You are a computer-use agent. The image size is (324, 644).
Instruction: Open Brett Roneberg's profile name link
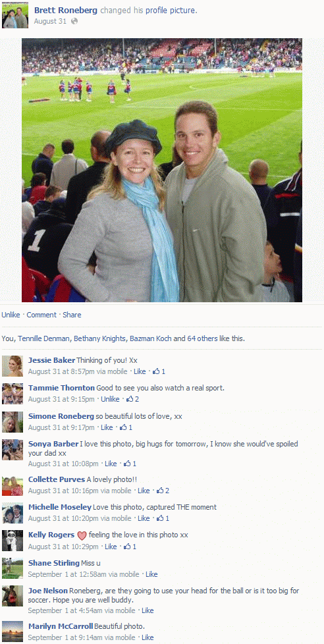click(66, 11)
